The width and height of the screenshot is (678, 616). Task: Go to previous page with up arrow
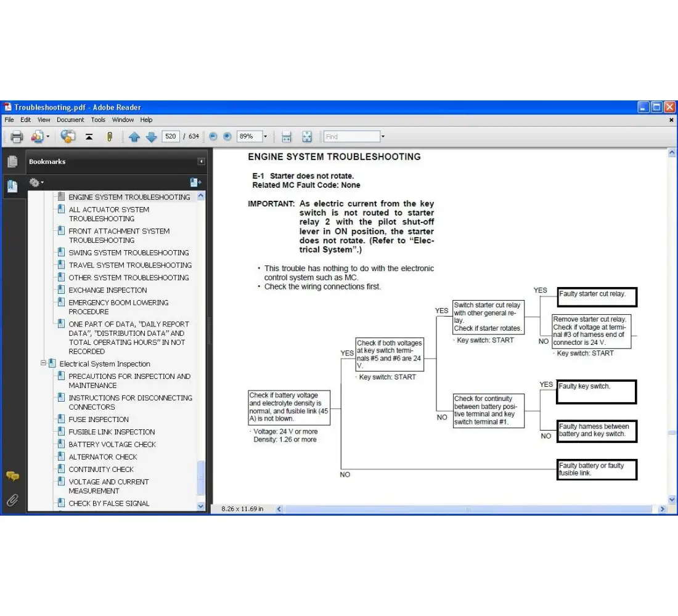point(134,137)
